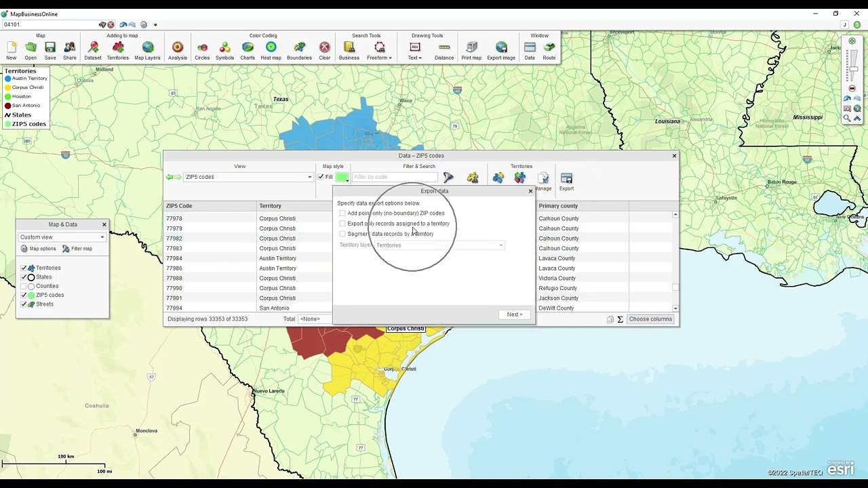
Task: Open settings gear in quick bar
Action: point(144,24)
